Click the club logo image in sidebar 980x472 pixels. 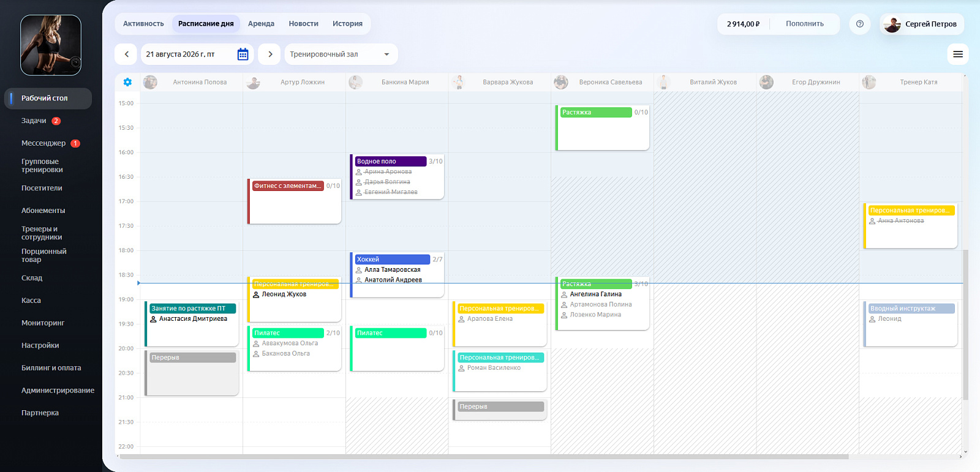point(51,45)
